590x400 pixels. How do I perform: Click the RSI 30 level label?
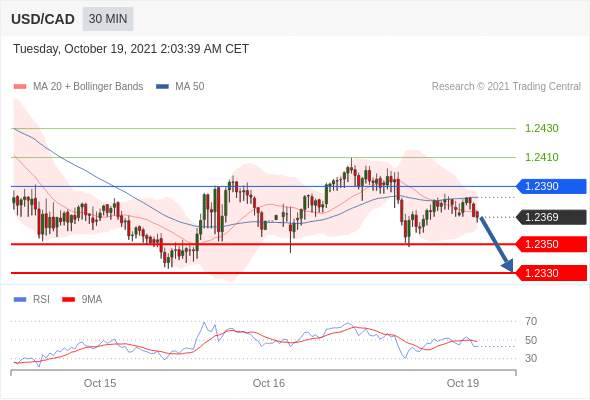tap(531, 358)
